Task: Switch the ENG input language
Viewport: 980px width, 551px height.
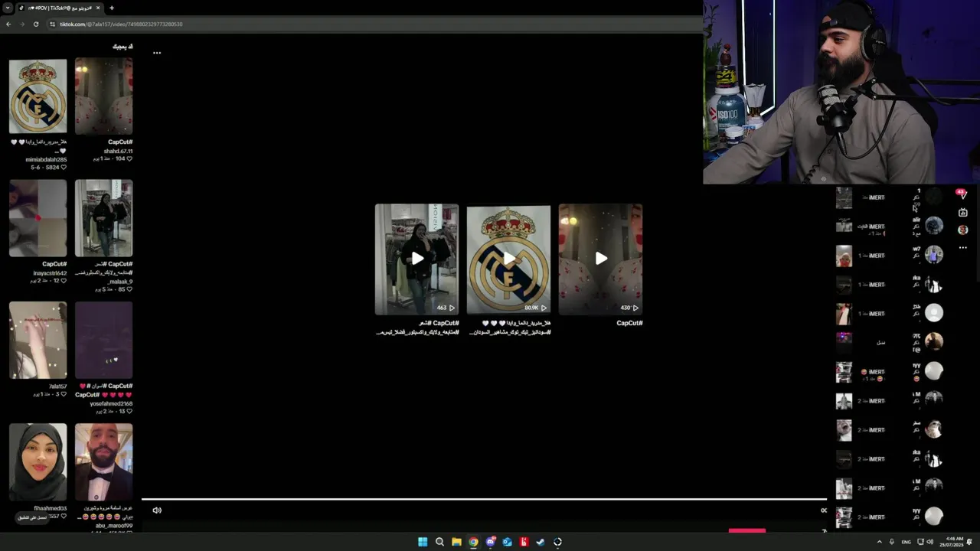Action: coord(906,542)
